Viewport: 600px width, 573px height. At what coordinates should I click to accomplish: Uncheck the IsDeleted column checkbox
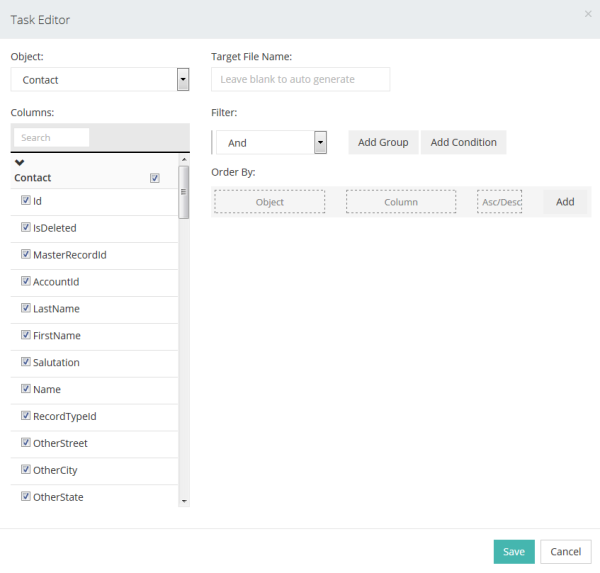pyautogui.click(x=26, y=228)
